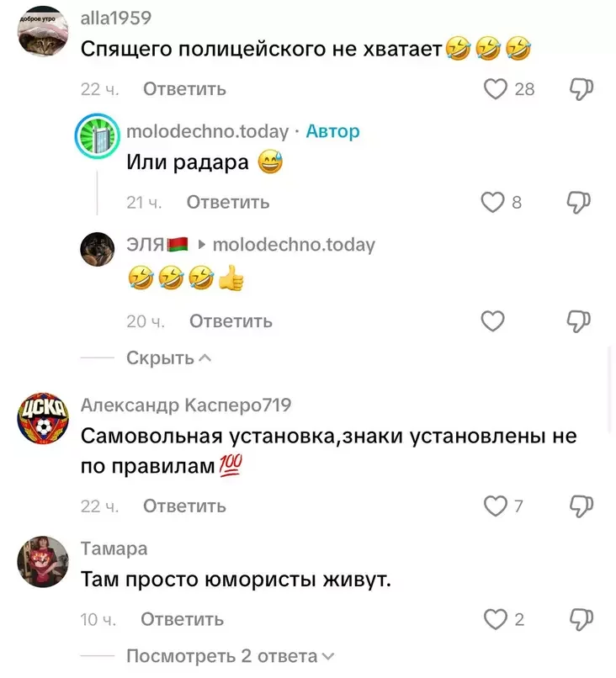Open Александр Касперо719's ЦСКА avatar
Image resolution: width=616 pixels, height=678 pixels.
click(x=43, y=419)
